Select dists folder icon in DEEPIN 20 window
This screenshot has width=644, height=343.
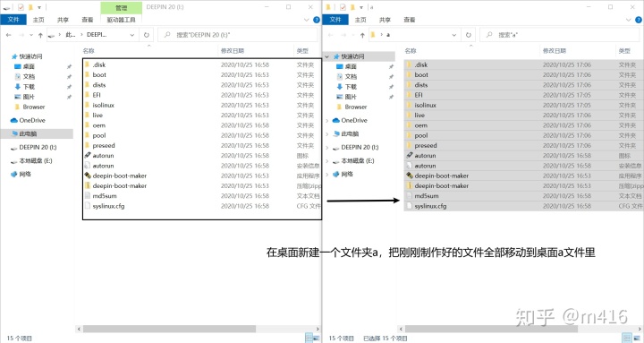click(87, 85)
